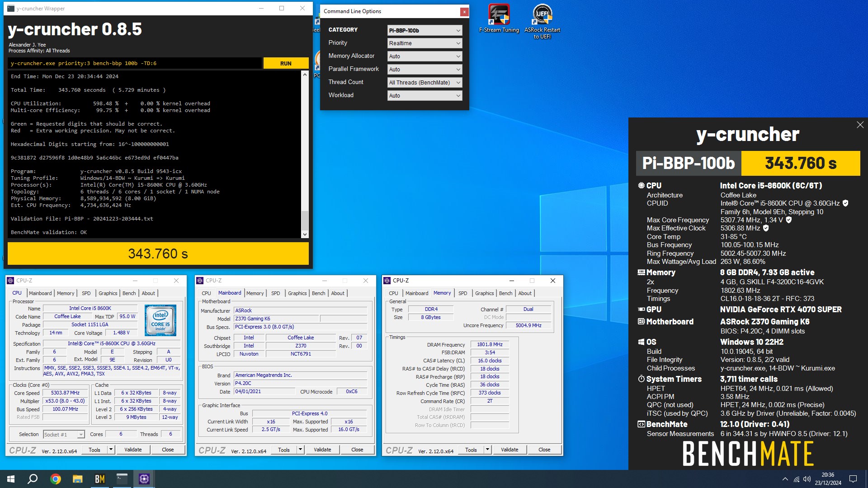Click the RUN button in y-cruncher Wrapper
Image resolution: width=868 pixels, height=488 pixels.
[286, 63]
